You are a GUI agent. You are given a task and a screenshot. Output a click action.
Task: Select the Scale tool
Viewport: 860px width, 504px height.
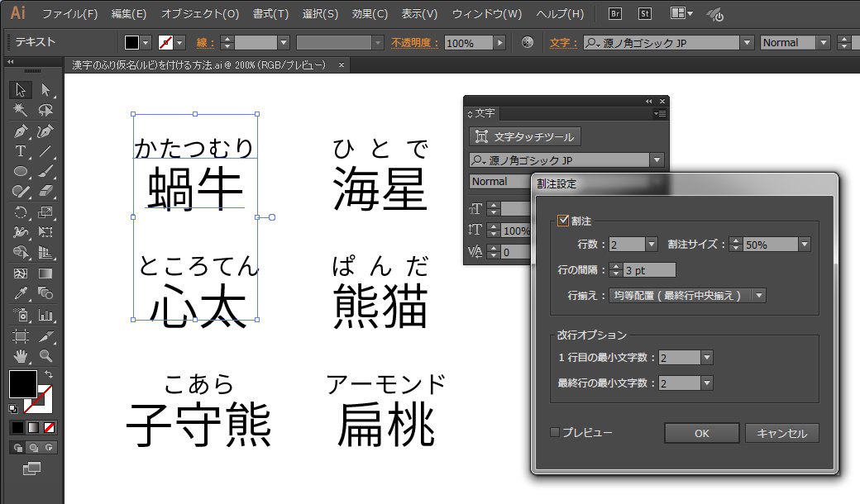45,212
